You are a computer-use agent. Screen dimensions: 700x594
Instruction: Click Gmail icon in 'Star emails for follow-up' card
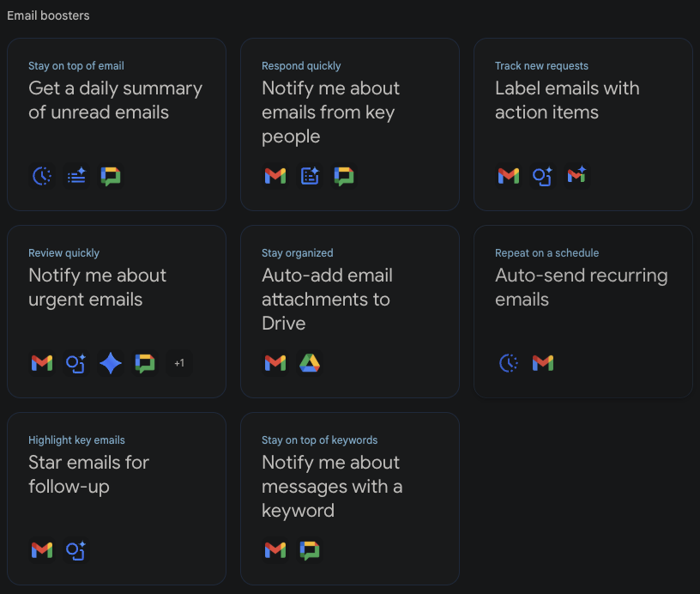tap(41, 550)
